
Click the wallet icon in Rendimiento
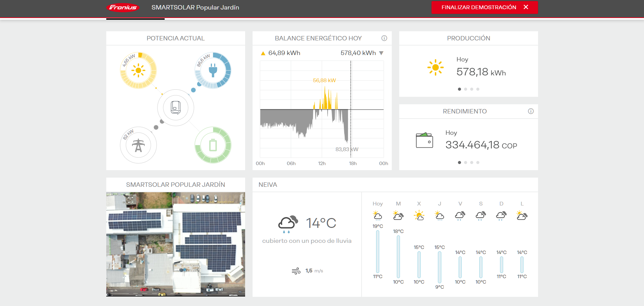tap(424, 140)
